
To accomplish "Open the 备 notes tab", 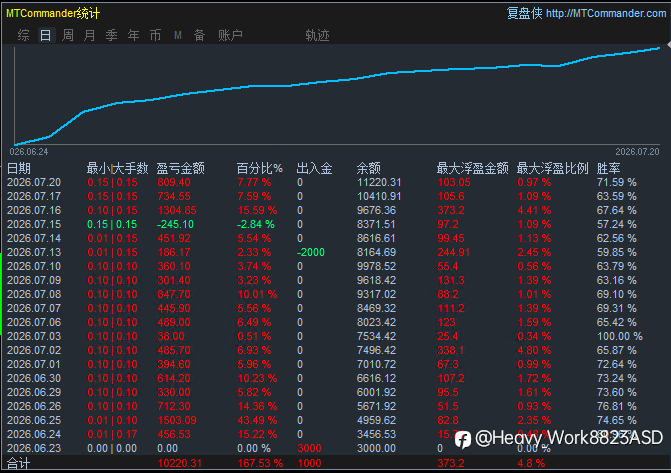I will 199,35.
